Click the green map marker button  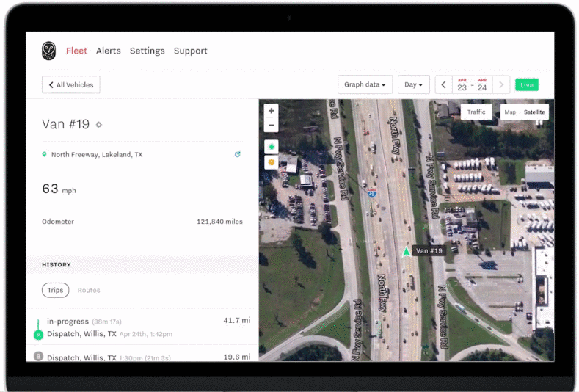(272, 148)
